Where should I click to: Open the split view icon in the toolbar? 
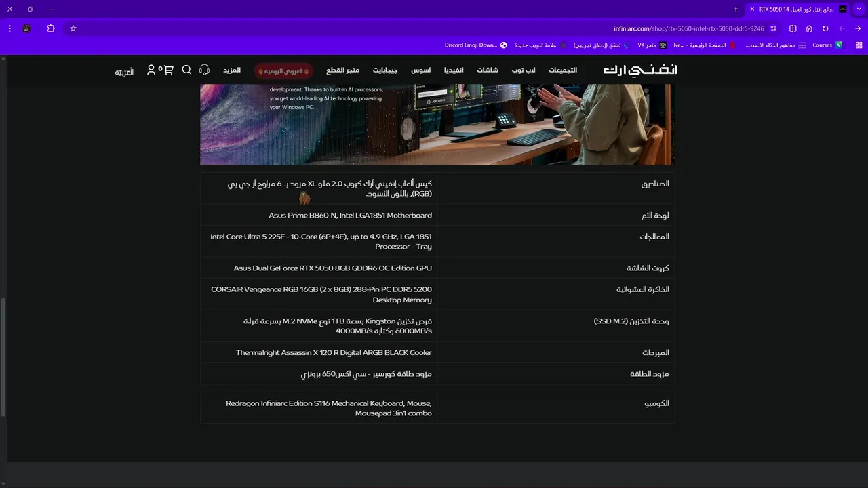click(x=793, y=28)
